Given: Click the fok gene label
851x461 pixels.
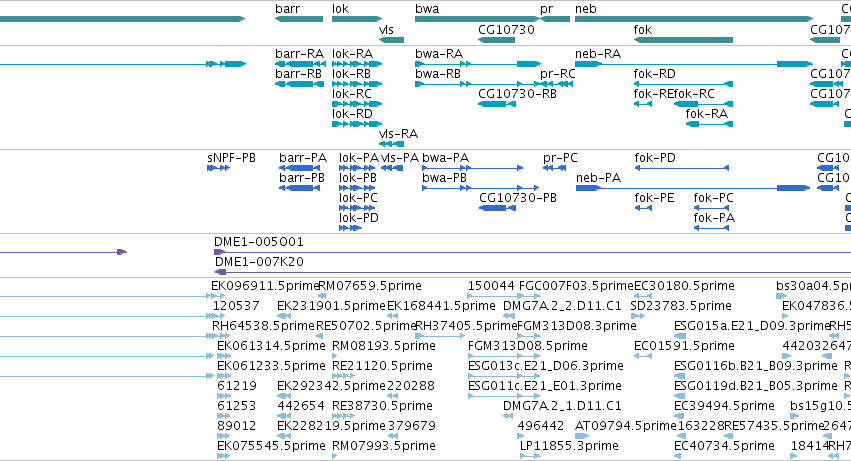Looking at the screenshot, I should (x=643, y=30).
